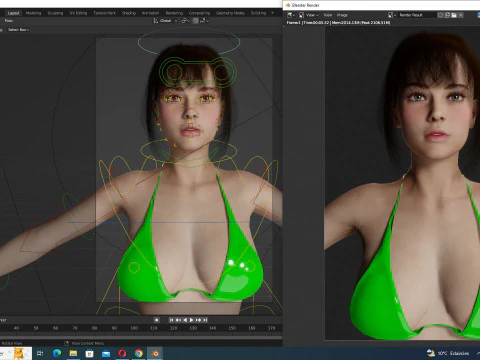Jump to timeline start frame
Screen dimensions: 480x360
click(x=171, y=320)
